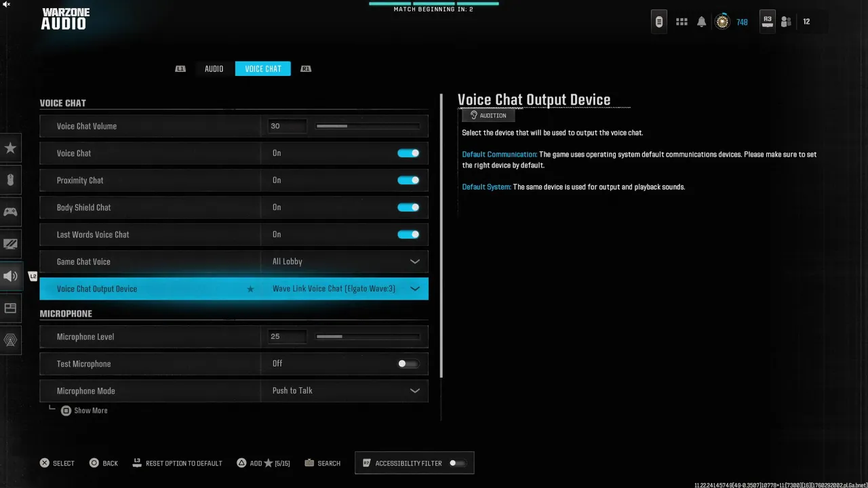Click the R1 next tab icon

[306, 68]
